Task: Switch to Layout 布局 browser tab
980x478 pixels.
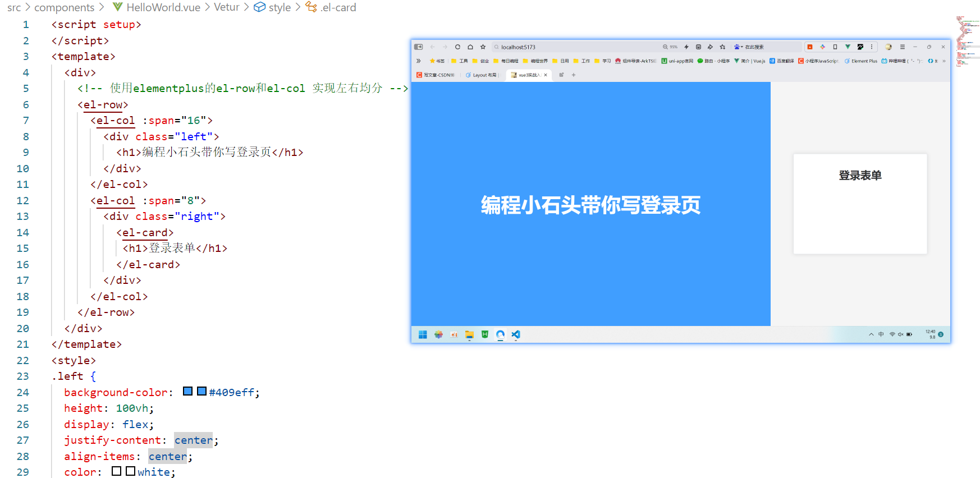Action: (x=482, y=75)
